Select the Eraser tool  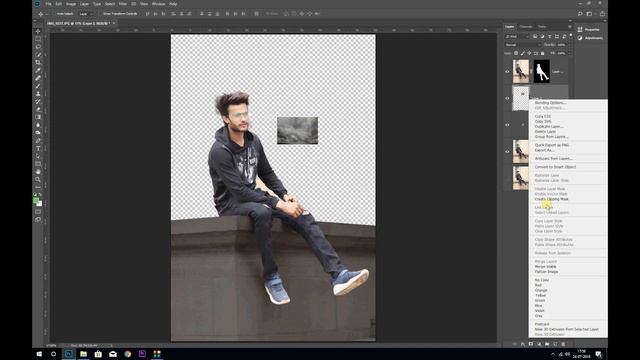38,109
